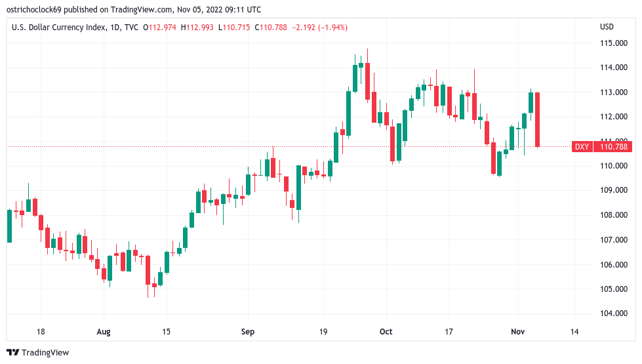Image resolution: width=642 pixels, height=364 pixels.
Task: Click the −2.192 (−1.94%) change value
Action: pyautogui.click(x=320, y=27)
